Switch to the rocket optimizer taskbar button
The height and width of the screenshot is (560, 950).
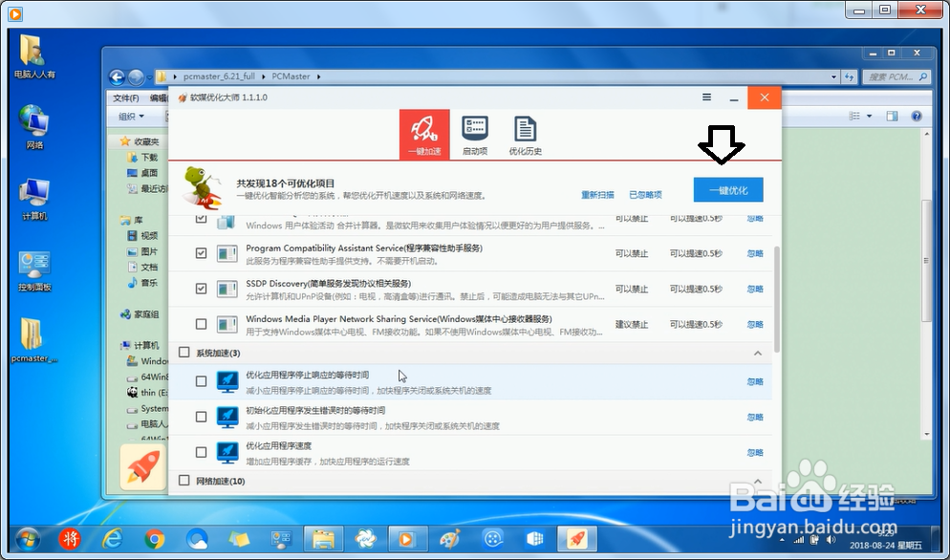[x=577, y=539]
